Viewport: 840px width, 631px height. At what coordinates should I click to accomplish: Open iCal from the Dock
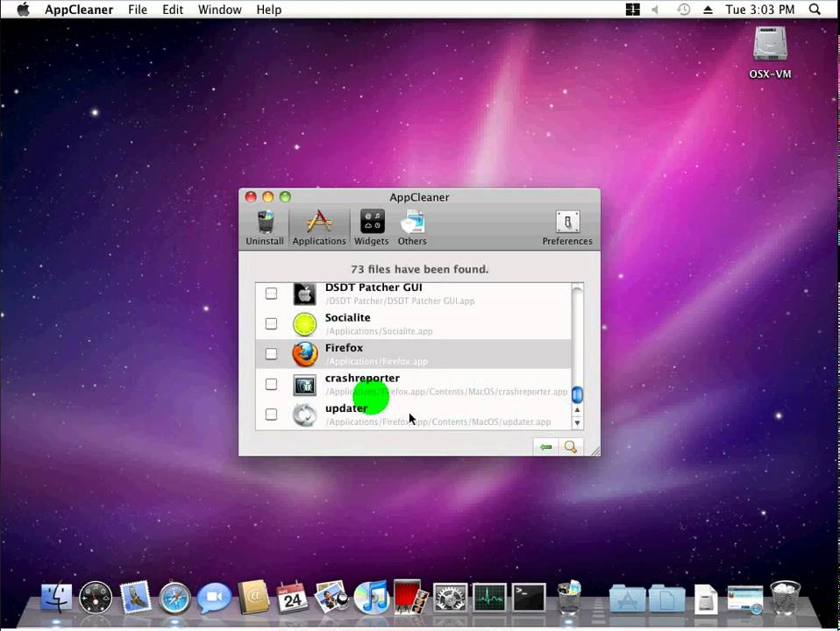[x=292, y=597]
